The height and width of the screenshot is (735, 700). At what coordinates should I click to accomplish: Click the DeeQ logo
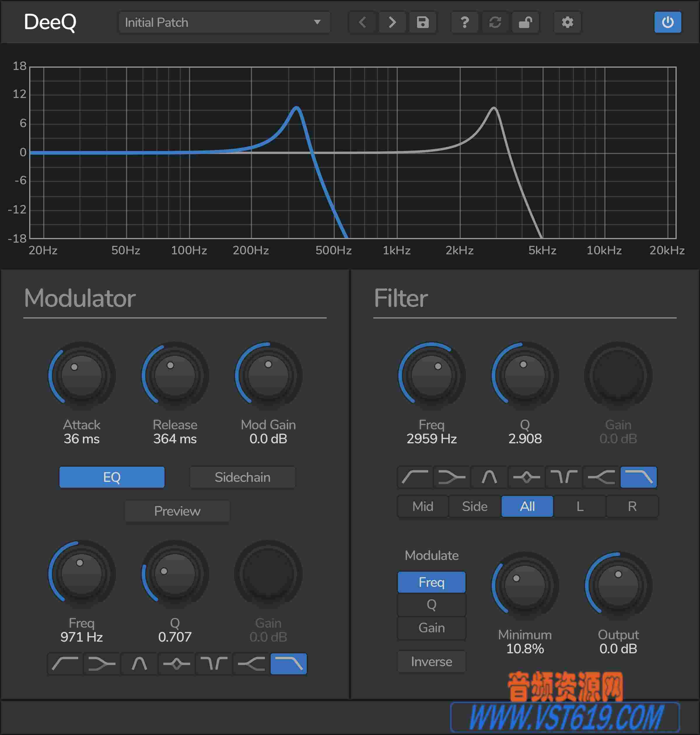(50, 22)
